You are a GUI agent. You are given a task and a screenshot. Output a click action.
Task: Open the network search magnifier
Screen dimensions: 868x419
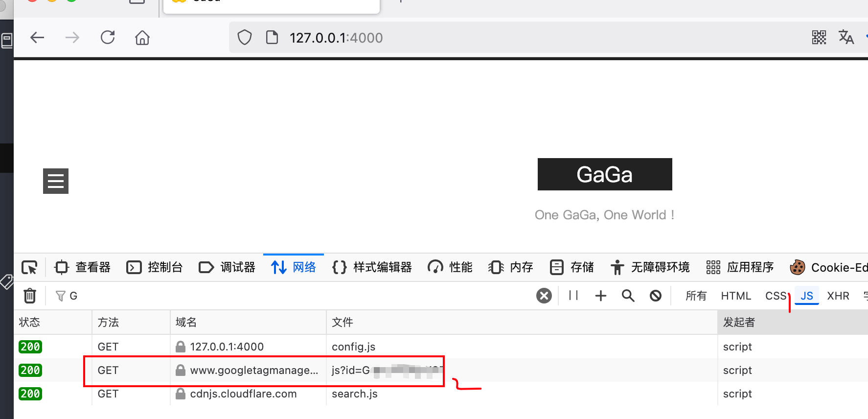(628, 296)
